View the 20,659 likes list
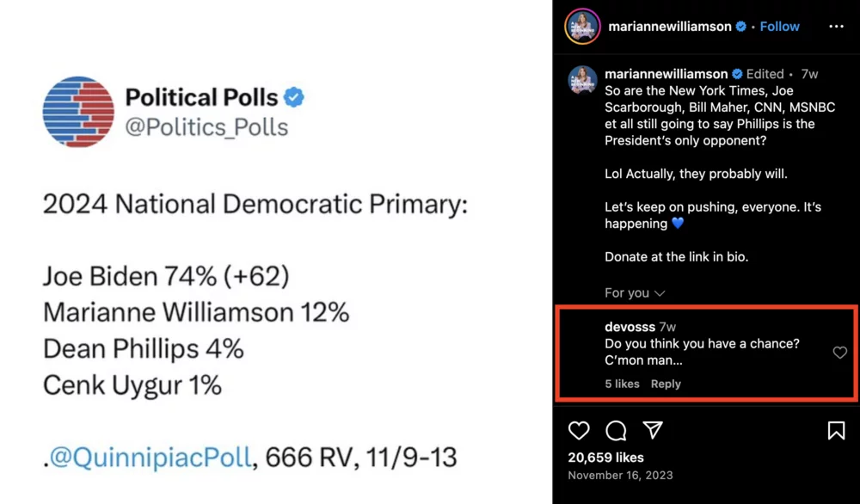The image size is (860, 504). pyautogui.click(x=605, y=458)
